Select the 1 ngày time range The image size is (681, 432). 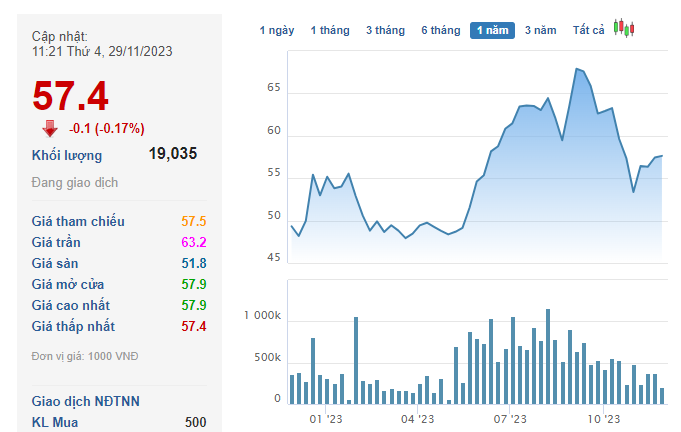point(277,31)
